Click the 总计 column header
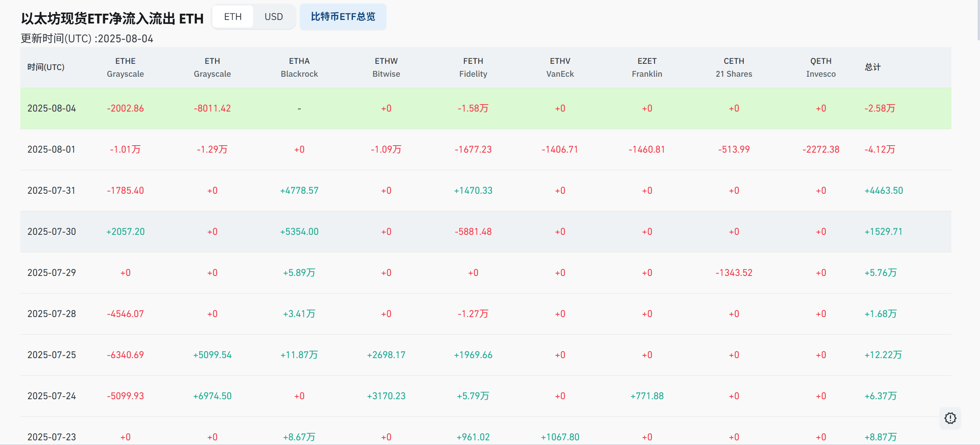980x445 pixels. pyautogui.click(x=872, y=67)
